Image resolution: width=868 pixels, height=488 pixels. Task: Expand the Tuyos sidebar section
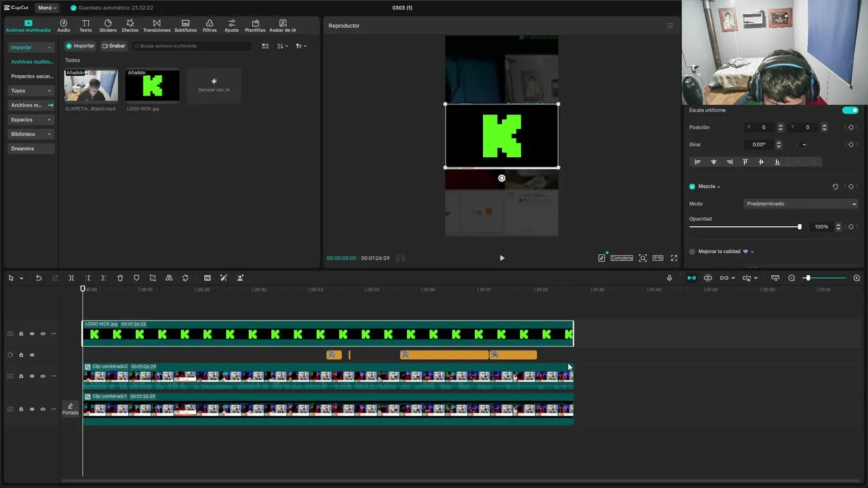point(31,91)
